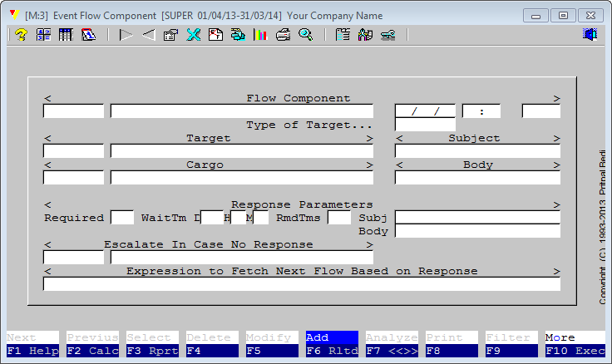The width and height of the screenshot is (612, 364).
Task: Click the table grid report icon
Action: (x=66, y=35)
